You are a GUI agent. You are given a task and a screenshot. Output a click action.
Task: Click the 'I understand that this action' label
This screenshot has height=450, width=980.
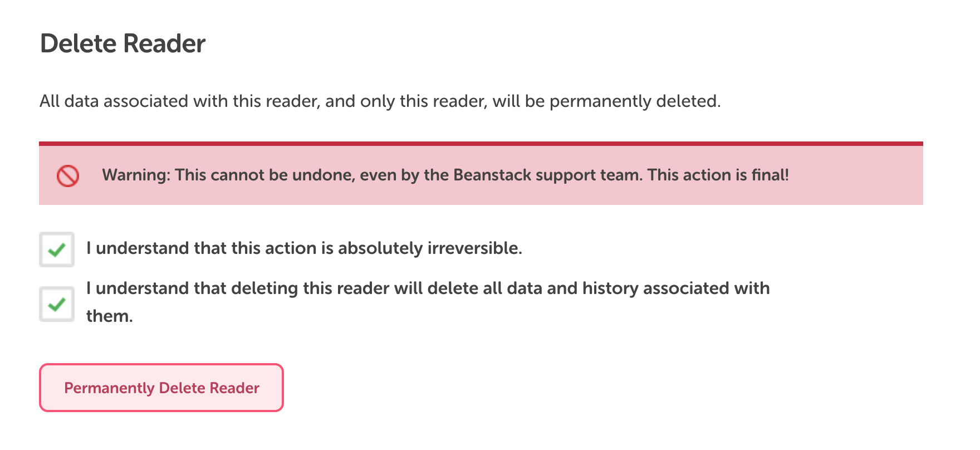[304, 248]
